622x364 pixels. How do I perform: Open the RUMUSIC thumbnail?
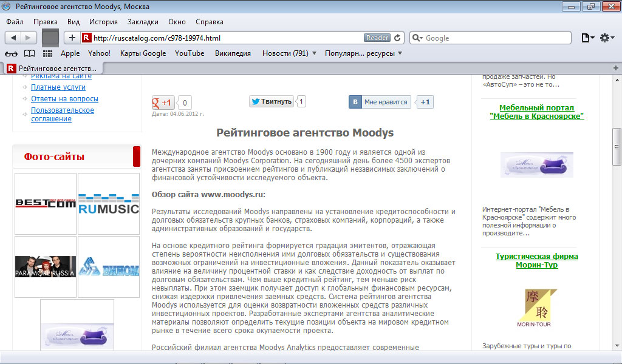pos(109,204)
